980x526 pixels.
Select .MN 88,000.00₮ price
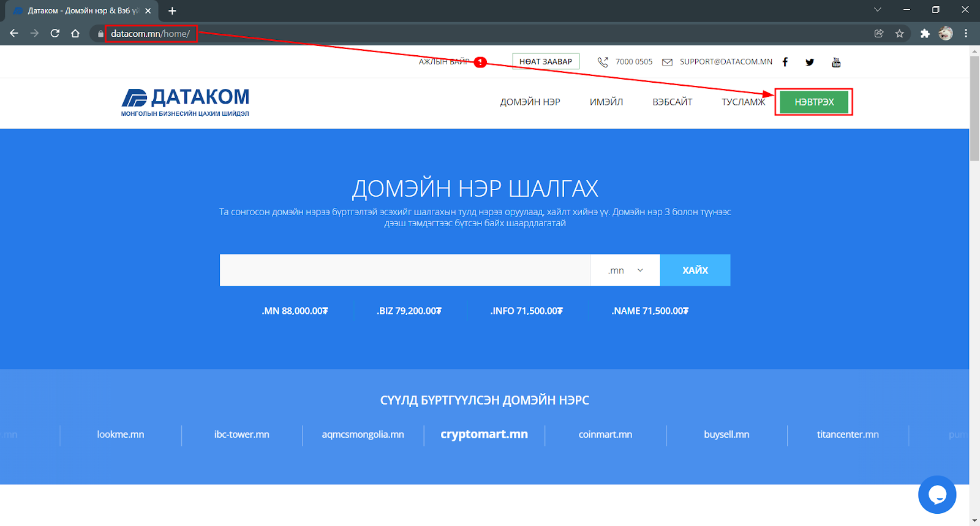point(295,311)
